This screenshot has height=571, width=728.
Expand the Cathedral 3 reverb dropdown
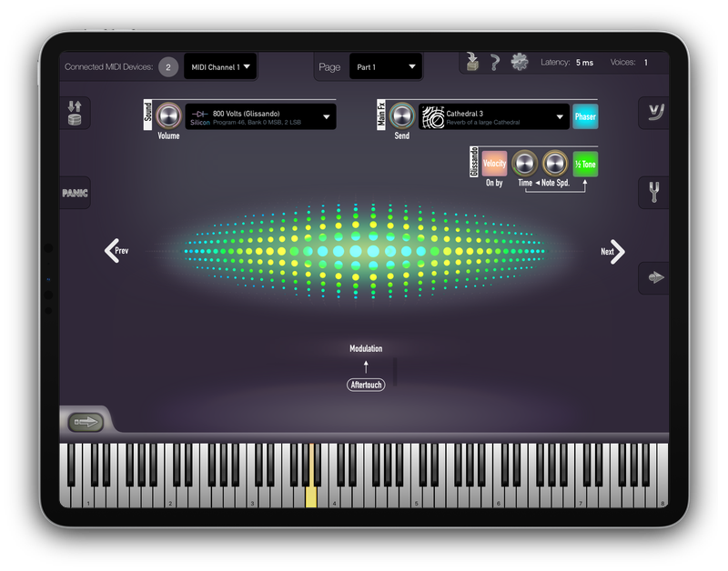tap(493, 116)
